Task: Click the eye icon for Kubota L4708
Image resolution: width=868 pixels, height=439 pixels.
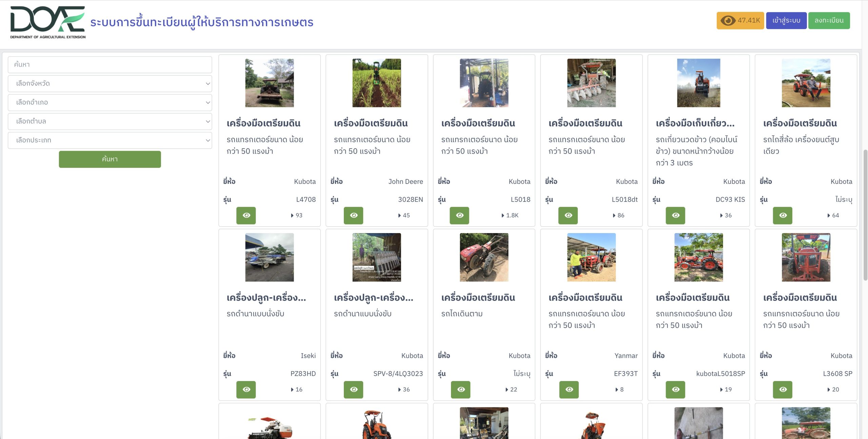Action: (246, 215)
